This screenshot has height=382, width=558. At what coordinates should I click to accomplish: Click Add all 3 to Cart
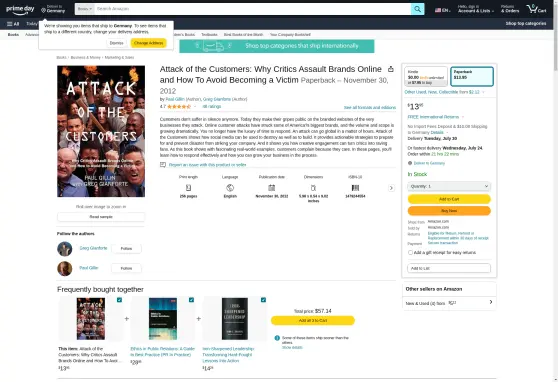[313, 320]
